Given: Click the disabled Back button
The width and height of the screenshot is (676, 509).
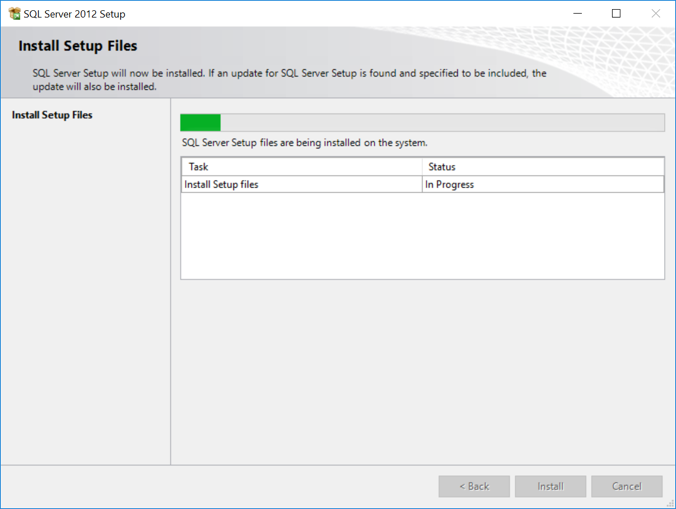Looking at the screenshot, I should pyautogui.click(x=474, y=486).
